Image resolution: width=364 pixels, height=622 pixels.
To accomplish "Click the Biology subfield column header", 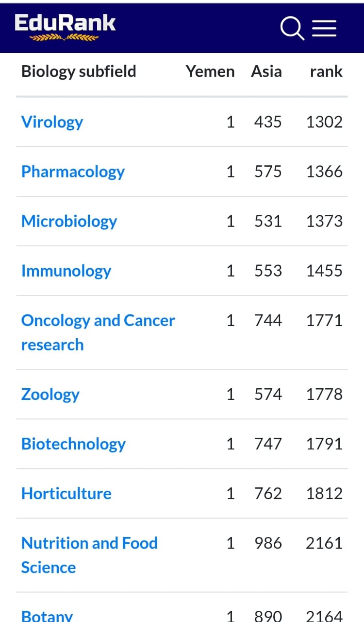I will [x=79, y=71].
